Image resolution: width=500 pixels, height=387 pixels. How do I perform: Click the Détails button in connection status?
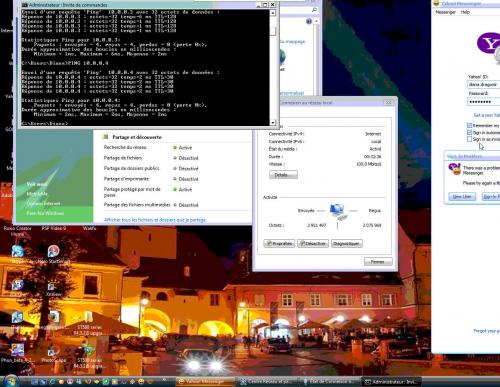coord(283,175)
